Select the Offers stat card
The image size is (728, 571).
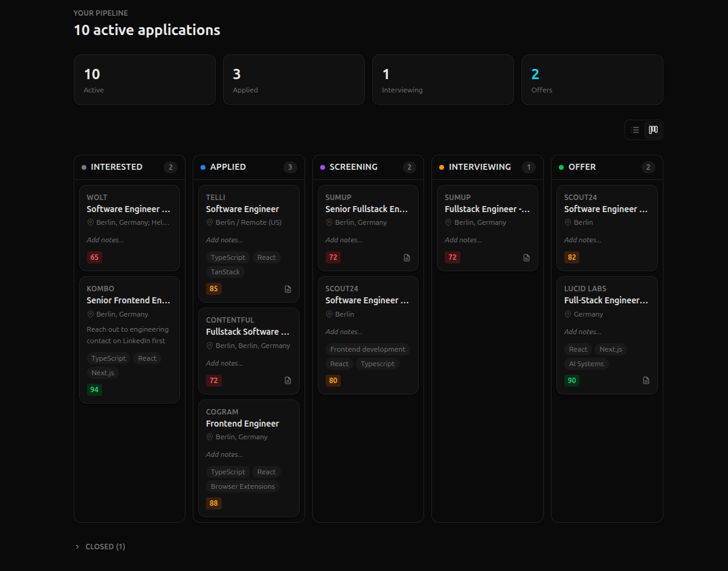pyautogui.click(x=591, y=80)
